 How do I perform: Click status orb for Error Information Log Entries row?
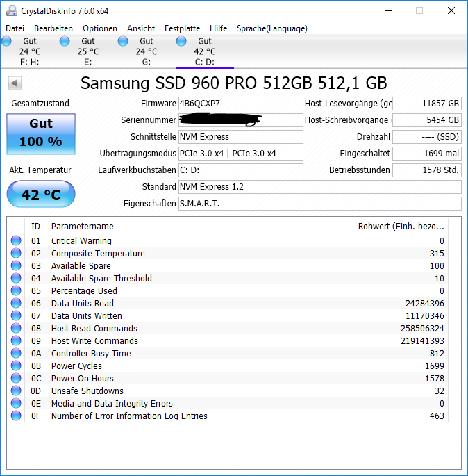tap(16, 416)
